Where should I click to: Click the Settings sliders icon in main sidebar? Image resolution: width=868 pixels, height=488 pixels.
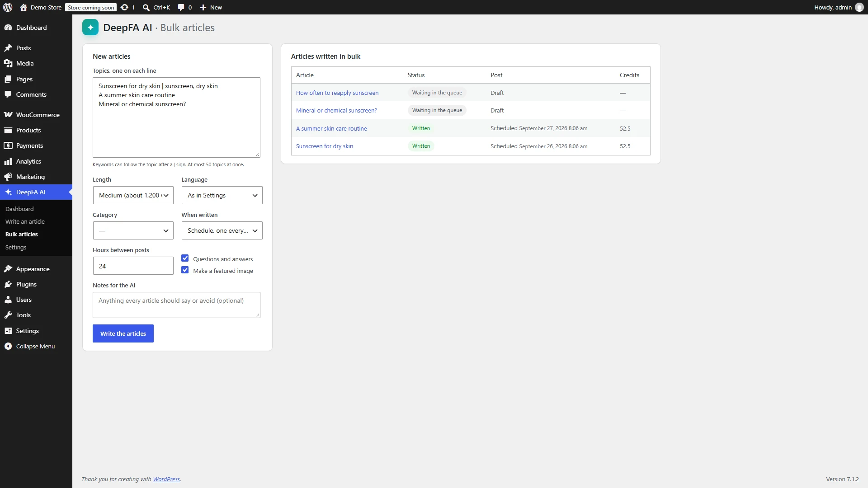pyautogui.click(x=8, y=331)
